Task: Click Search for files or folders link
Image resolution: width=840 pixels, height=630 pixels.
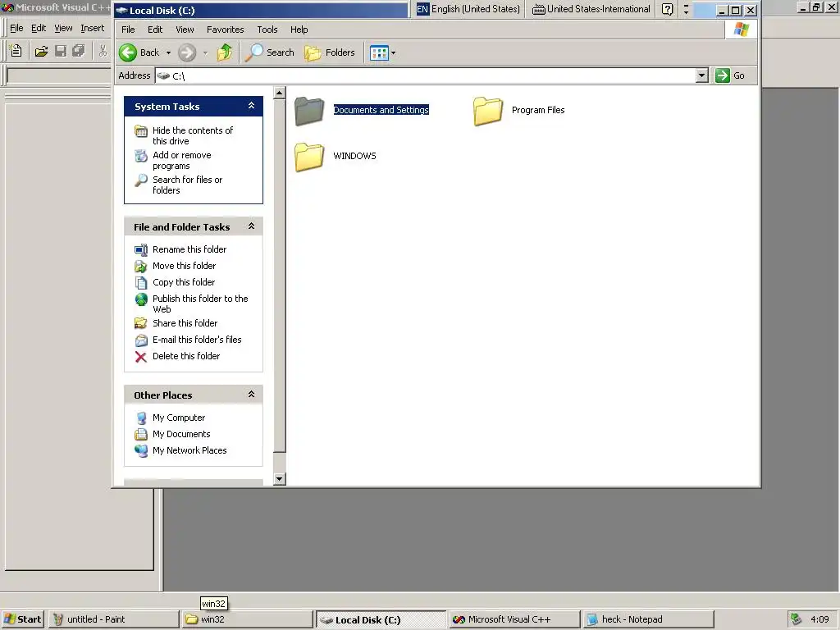Action: pos(187,185)
